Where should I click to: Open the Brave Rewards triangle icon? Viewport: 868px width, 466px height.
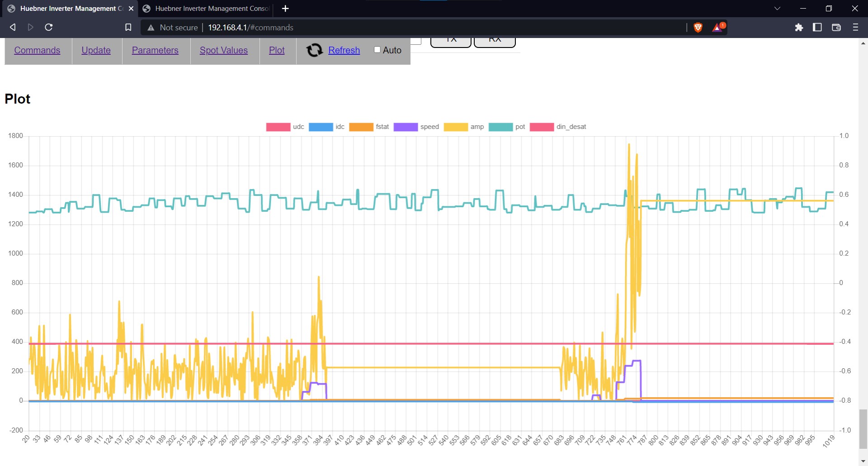(x=718, y=28)
